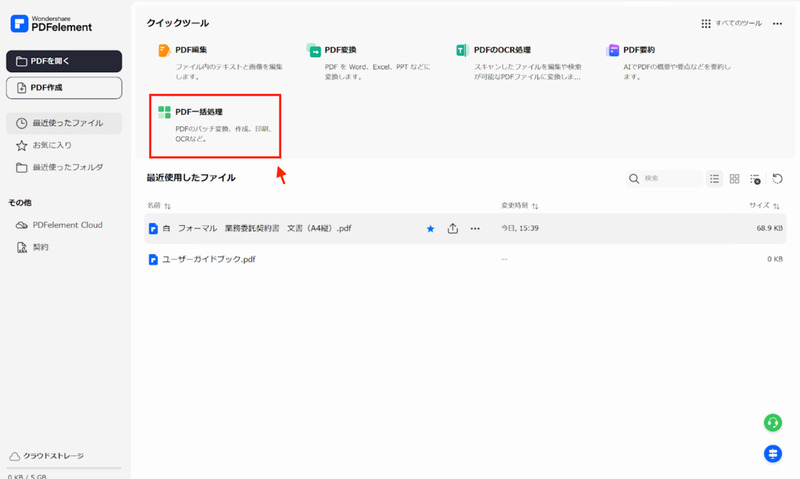Click the PDF一括処理 tool icon
Image resolution: width=800 pixels, height=479 pixels.
tap(164, 112)
